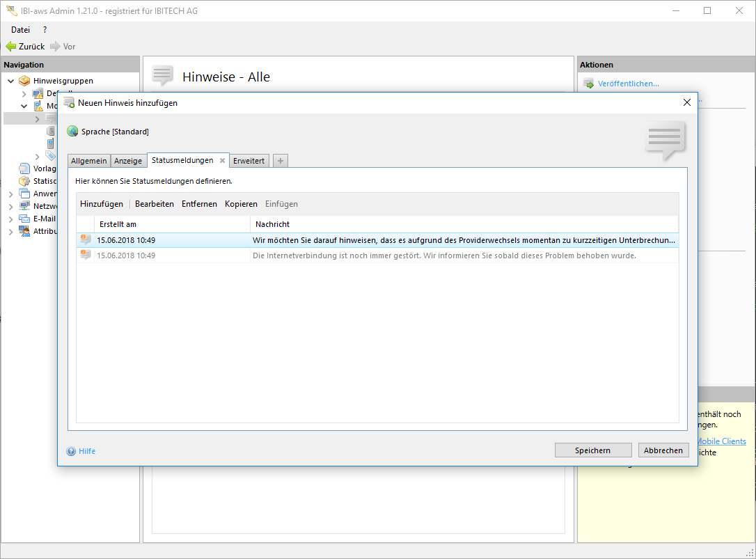Click Hinzufügen in the status message toolbar
This screenshot has height=559, width=756.
click(102, 204)
